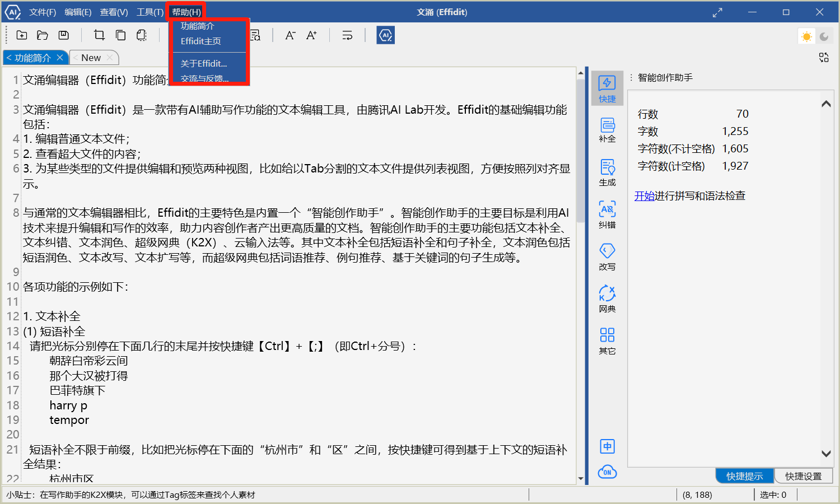
Task: Click the scroll-up chevron in assistant panel
Action: coord(826,104)
